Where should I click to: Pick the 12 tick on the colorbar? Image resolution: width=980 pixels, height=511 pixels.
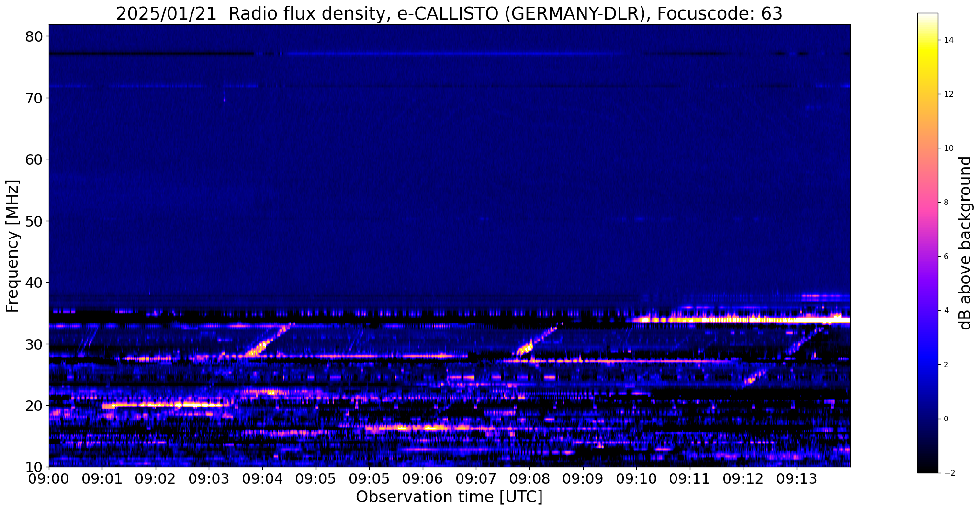point(948,94)
